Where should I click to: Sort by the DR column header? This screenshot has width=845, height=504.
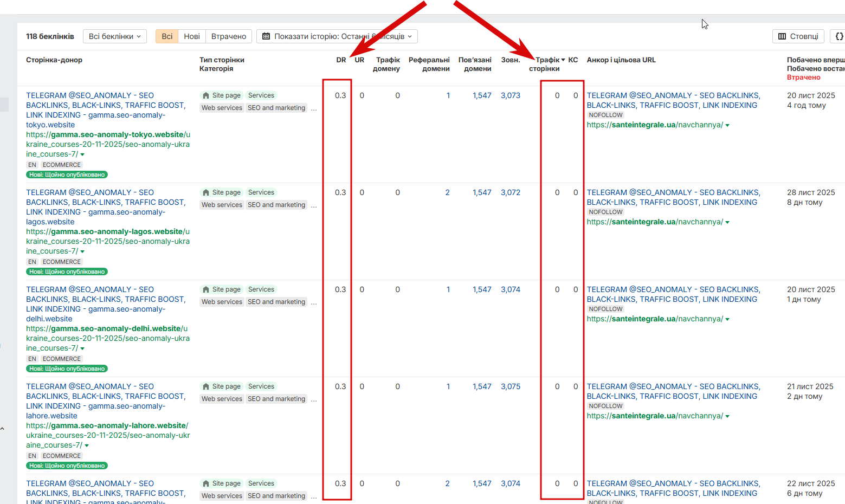341,60
